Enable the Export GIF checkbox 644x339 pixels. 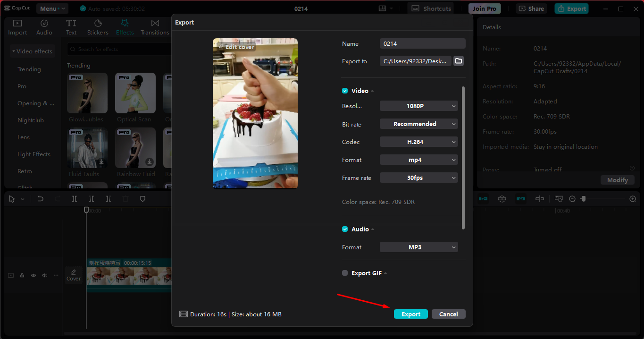click(x=345, y=273)
